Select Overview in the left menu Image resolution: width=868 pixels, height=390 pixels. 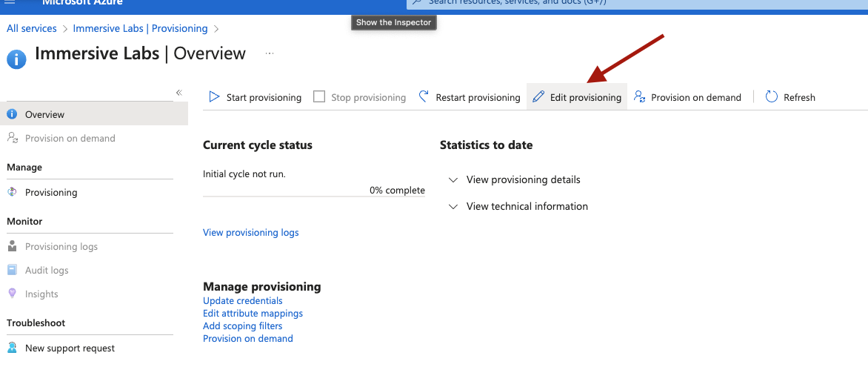94,114
